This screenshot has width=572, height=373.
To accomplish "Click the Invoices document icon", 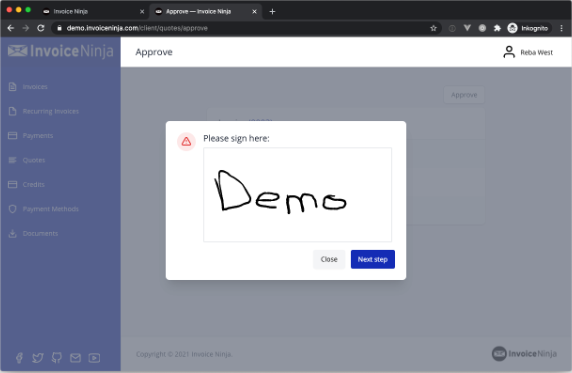I will [x=12, y=87].
